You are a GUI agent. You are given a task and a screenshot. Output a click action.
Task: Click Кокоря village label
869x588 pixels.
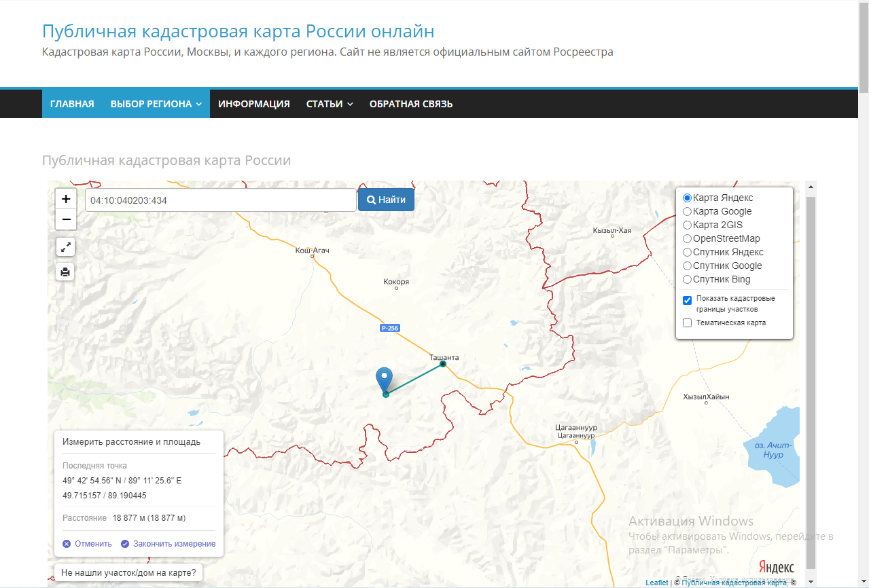pos(396,282)
